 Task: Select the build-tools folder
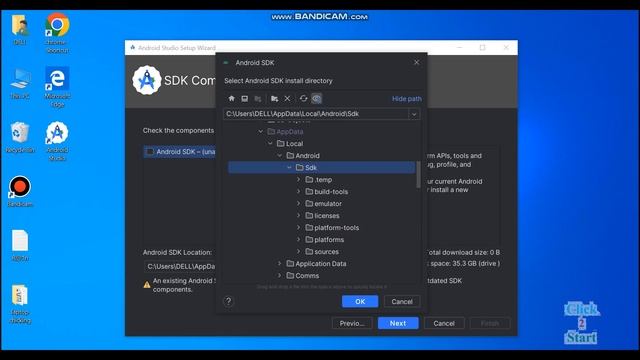327,191
